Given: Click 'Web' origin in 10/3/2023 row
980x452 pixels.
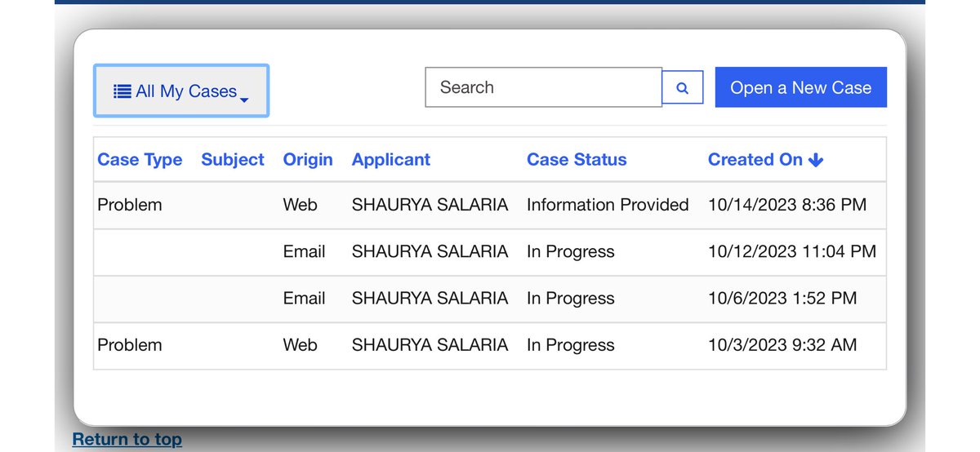Looking at the screenshot, I should click(x=300, y=345).
